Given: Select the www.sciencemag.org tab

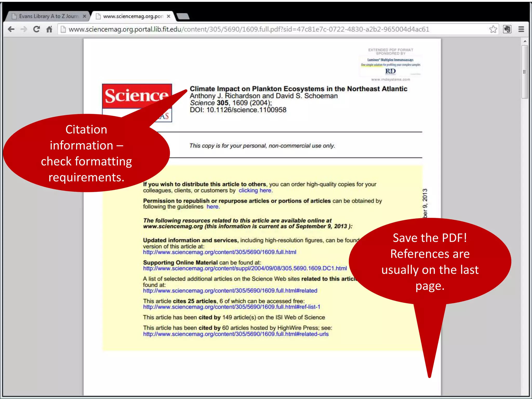Looking at the screenshot, I should click(132, 16).
